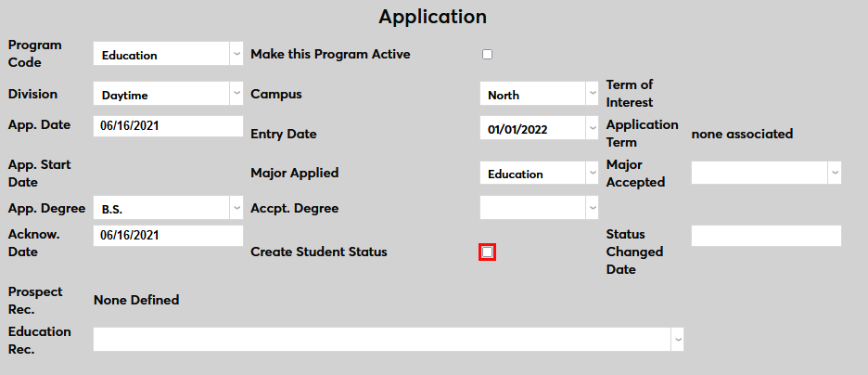
Task: Click the Acknow. Date input field
Action: [168, 236]
